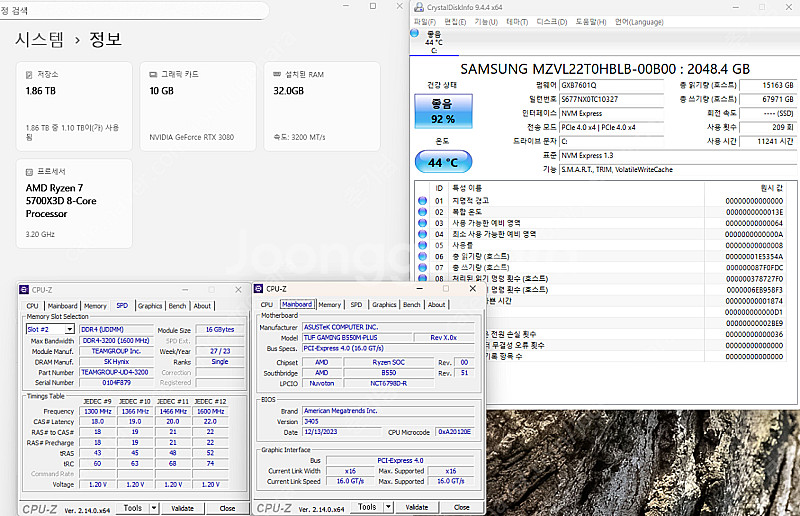
Task: Open the 편집(E) menu in CrystalDiskInfo
Action: 455,22
